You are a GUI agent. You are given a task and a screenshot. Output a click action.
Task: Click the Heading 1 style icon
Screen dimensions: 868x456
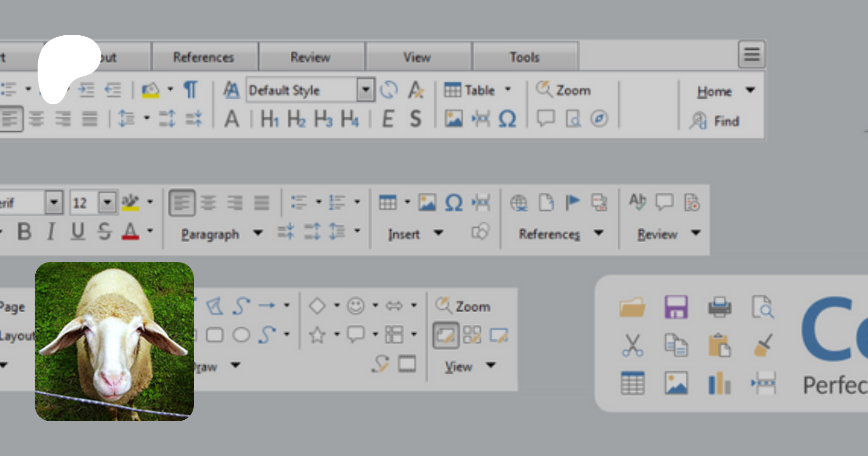point(269,119)
